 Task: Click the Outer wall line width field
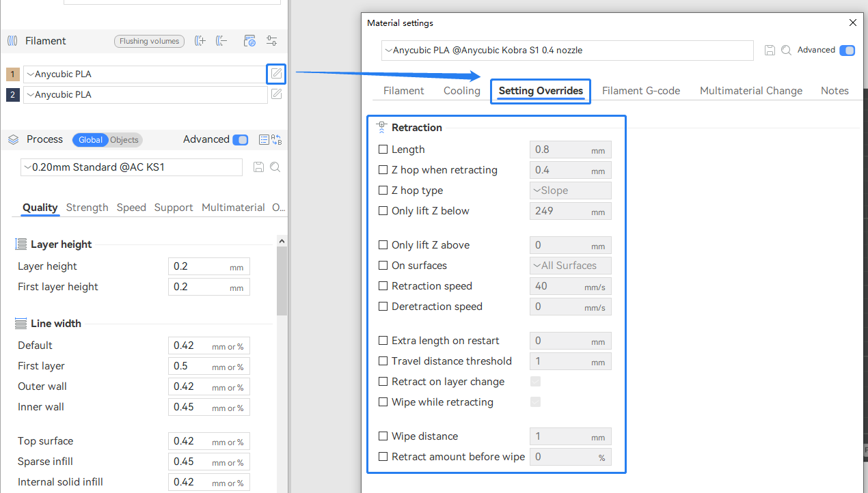[x=209, y=386]
